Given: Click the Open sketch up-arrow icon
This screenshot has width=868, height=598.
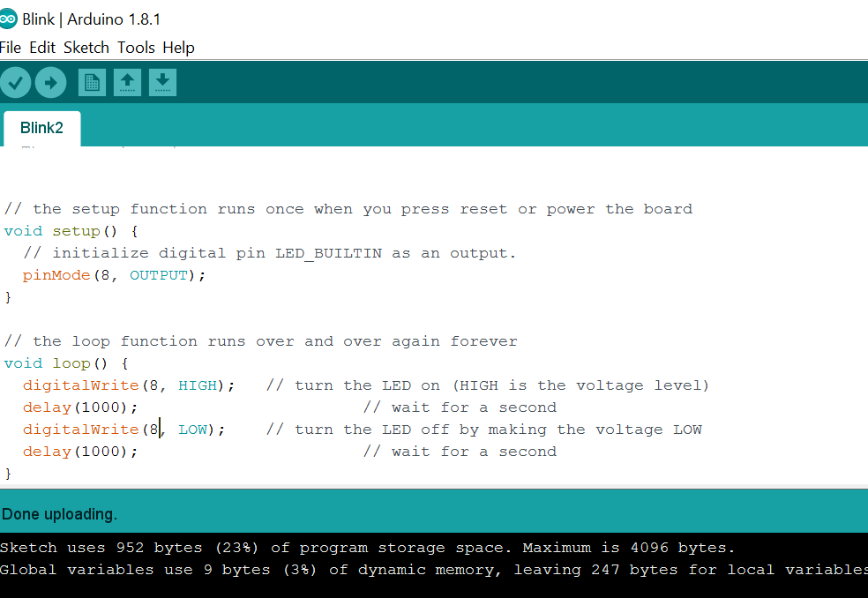Looking at the screenshot, I should (x=127, y=83).
